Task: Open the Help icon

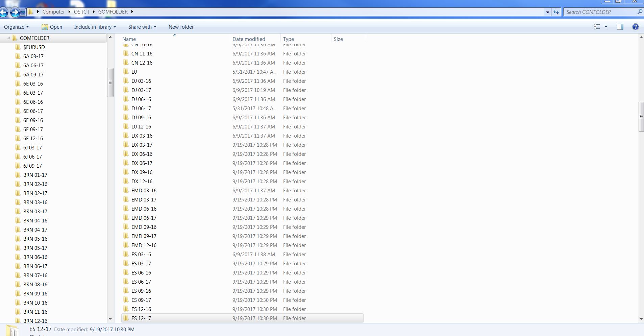Action: tap(635, 27)
